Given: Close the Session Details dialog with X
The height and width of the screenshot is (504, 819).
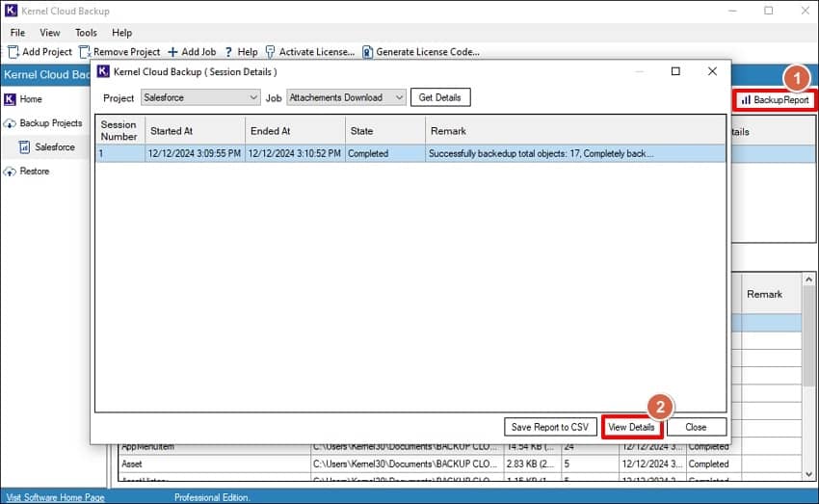Looking at the screenshot, I should coord(712,71).
